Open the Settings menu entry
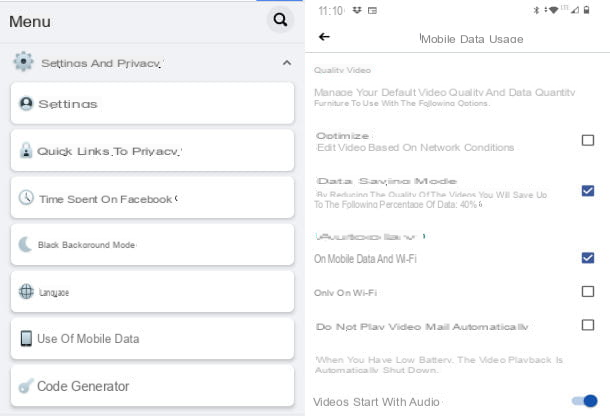This screenshot has height=416, width=610. (x=152, y=104)
